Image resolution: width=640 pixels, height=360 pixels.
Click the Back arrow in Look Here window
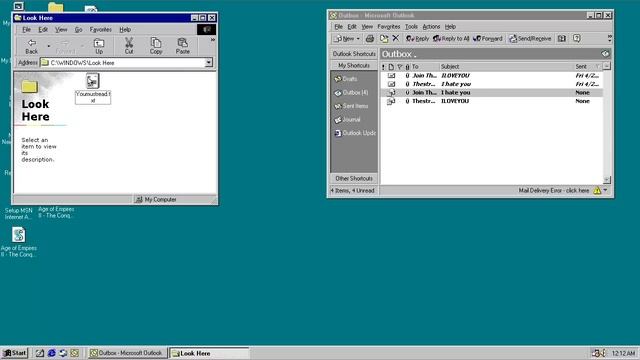[x=31, y=42]
